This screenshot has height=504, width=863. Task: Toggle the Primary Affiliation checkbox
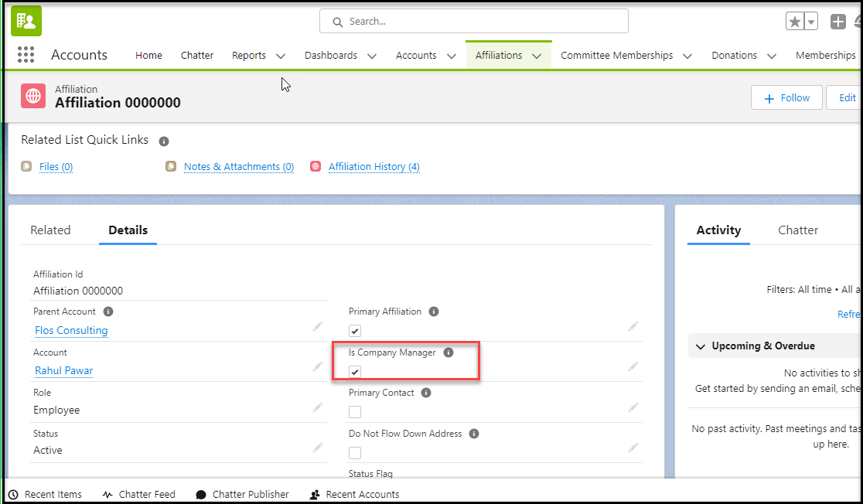point(355,331)
